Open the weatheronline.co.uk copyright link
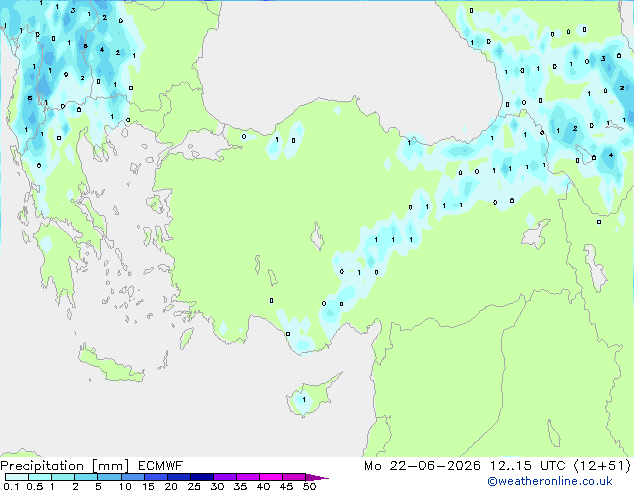The image size is (634, 490). [550, 481]
